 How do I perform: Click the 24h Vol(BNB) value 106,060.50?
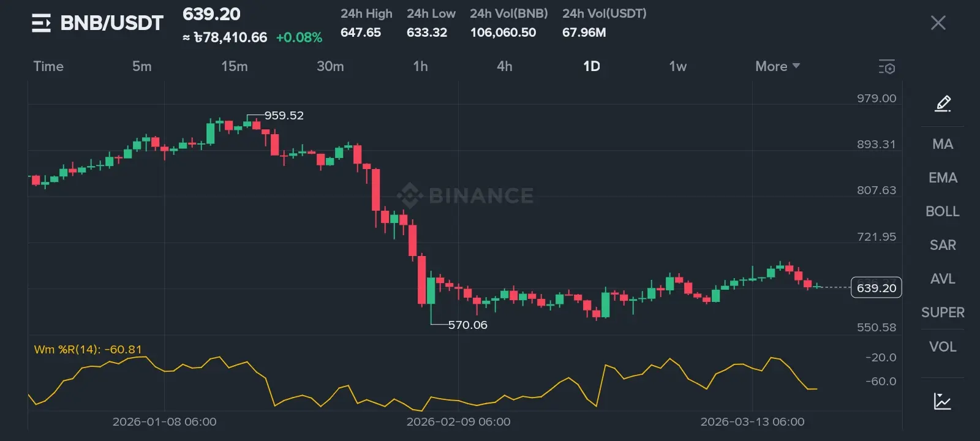(x=503, y=32)
